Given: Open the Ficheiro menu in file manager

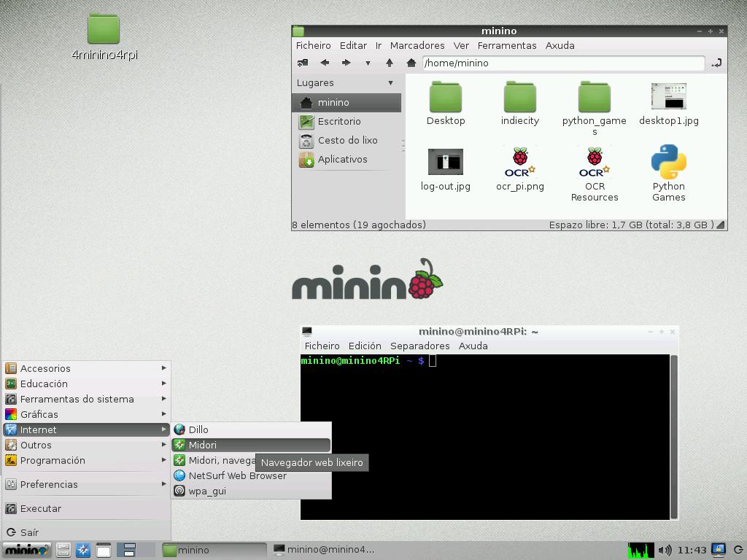Looking at the screenshot, I should (313, 46).
